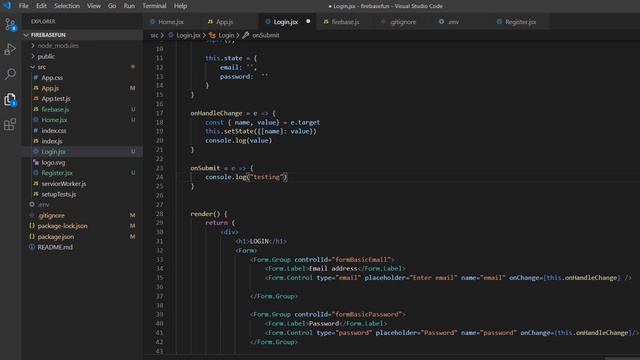640x360 pixels.
Task: Open App.test.js in the explorer
Action: pos(82,99)
